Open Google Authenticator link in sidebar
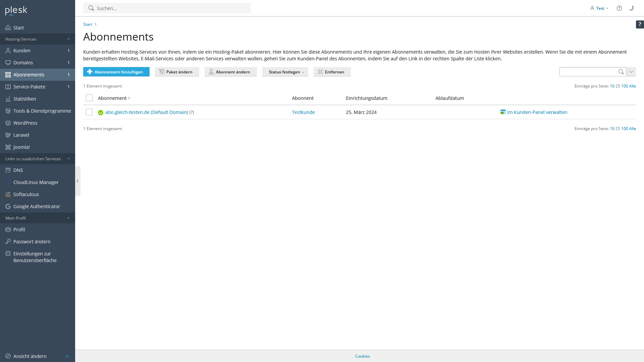Image resolution: width=644 pixels, height=362 pixels. pyautogui.click(x=37, y=206)
